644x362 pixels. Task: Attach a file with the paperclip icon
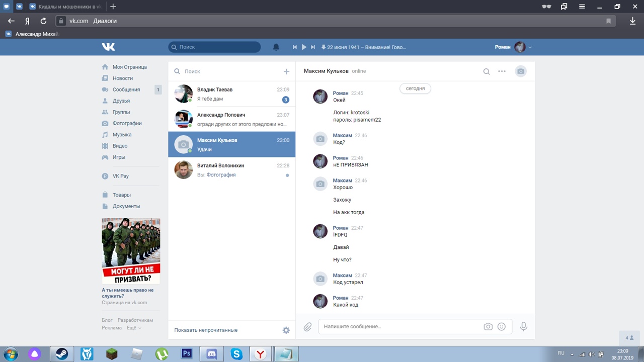pyautogui.click(x=307, y=327)
